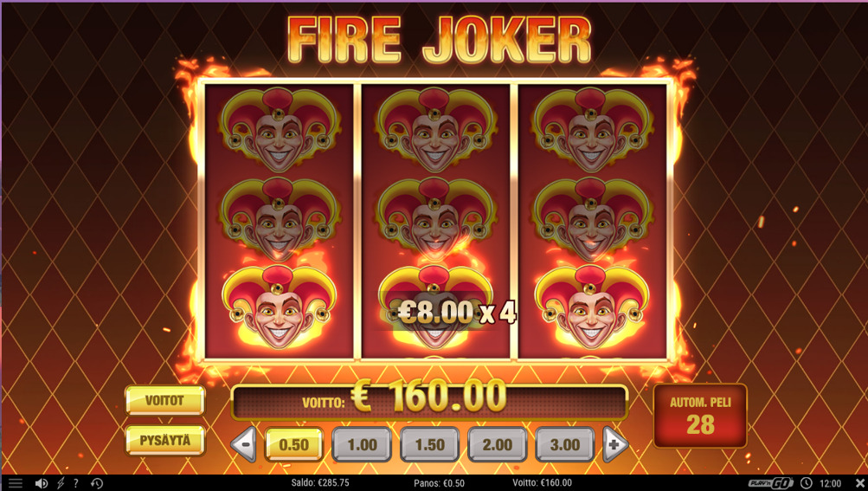Click the Saldo balance display
The width and height of the screenshot is (868, 491).
[320, 482]
